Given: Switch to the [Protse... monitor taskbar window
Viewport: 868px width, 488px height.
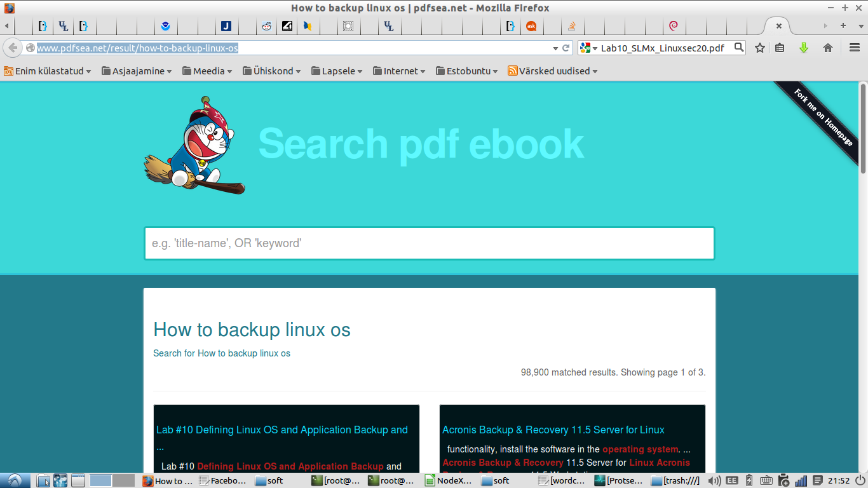Looking at the screenshot, I should point(619,481).
